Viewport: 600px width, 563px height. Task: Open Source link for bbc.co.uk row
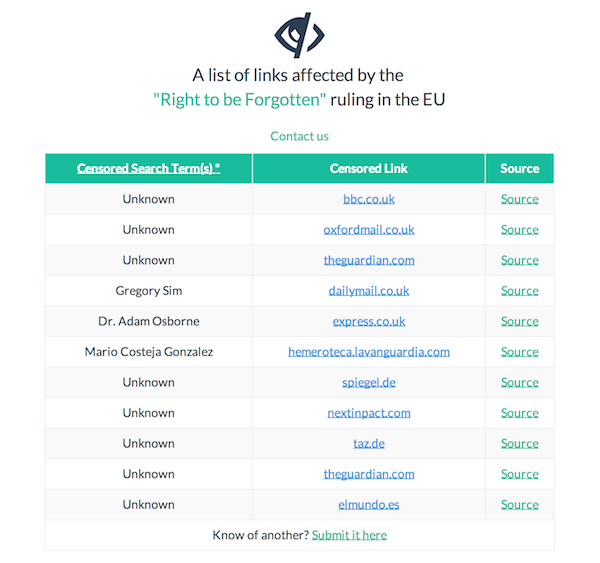point(520,199)
